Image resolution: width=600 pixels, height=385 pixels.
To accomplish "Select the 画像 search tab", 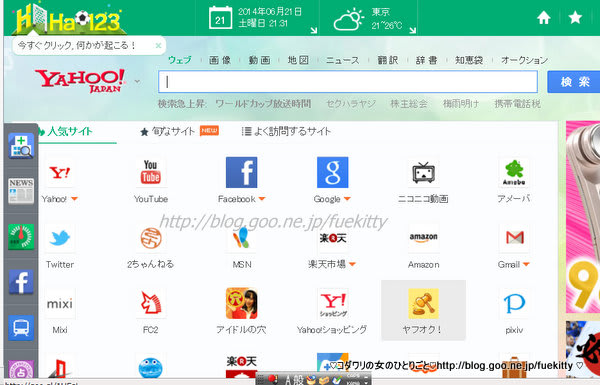I will (x=220, y=60).
